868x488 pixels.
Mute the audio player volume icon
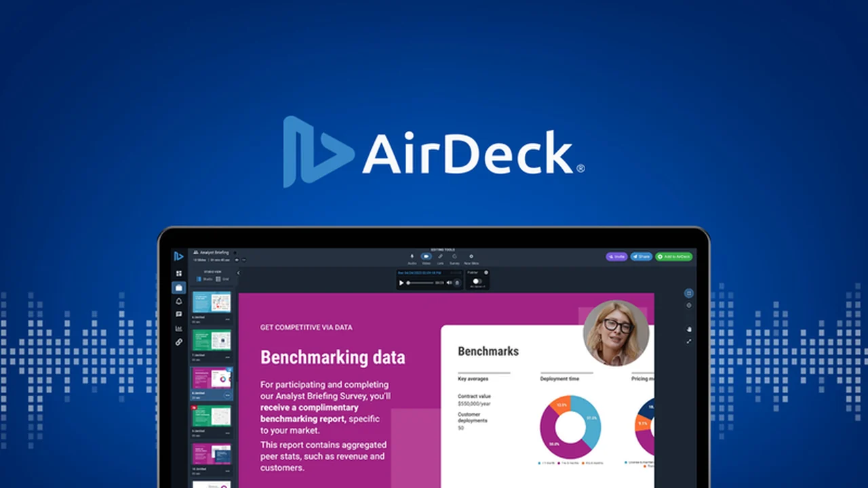click(x=449, y=283)
